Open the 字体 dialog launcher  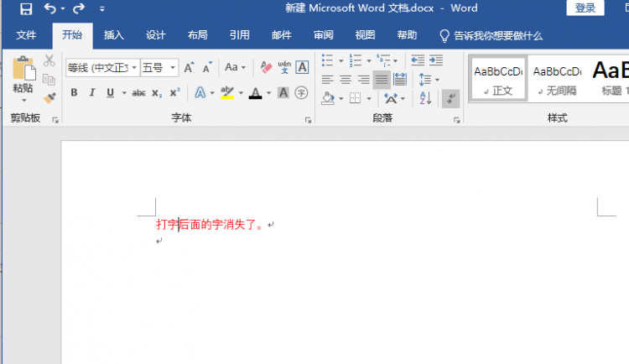pos(308,120)
